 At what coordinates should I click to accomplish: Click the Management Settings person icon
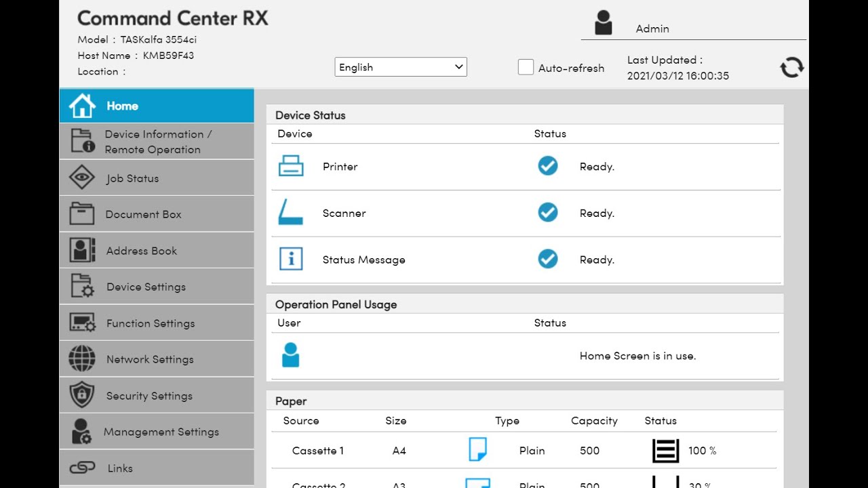[82, 431]
